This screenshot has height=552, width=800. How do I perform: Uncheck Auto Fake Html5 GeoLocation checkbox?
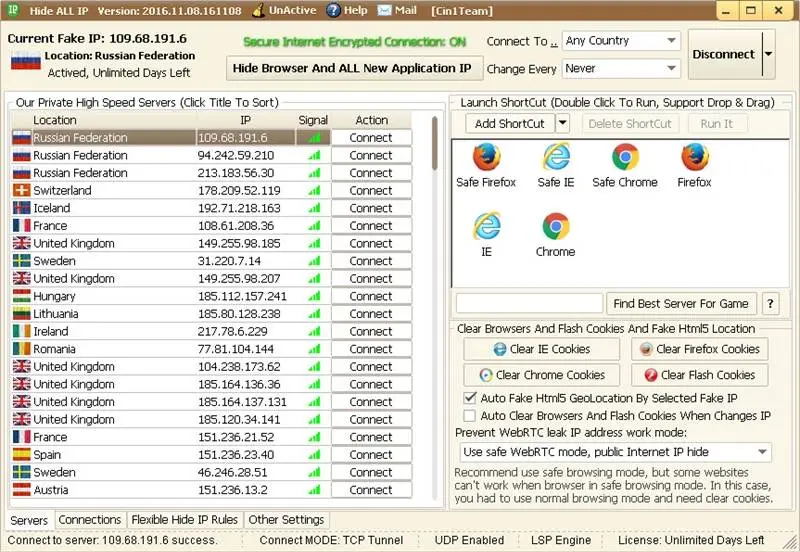pyautogui.click(x=469, y=397)
